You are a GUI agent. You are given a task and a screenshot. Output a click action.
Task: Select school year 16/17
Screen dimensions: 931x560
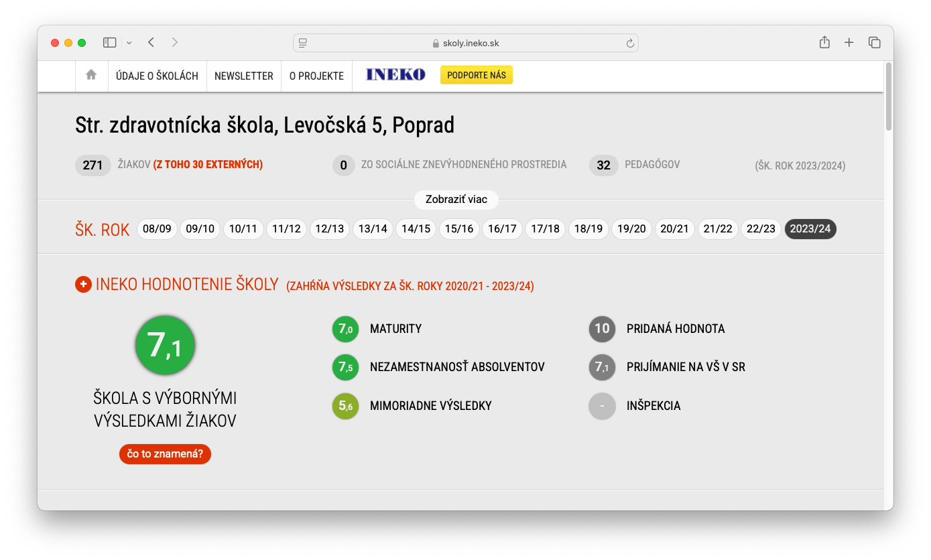tap(502, 229)
